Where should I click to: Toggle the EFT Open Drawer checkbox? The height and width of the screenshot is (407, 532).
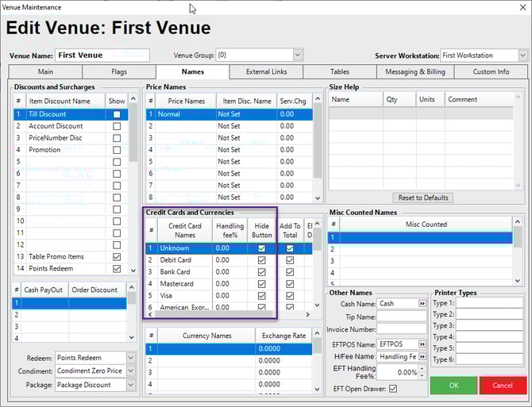[x=392, y=388]
